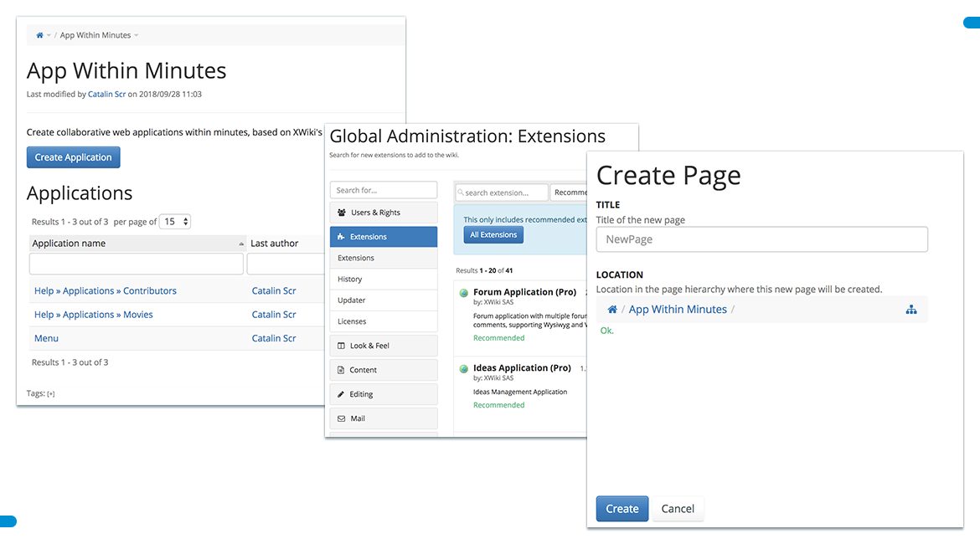Screen dimensions: 980x544
Task: Open the Recommended repository dropdown
Action: (x=569, y=192)
